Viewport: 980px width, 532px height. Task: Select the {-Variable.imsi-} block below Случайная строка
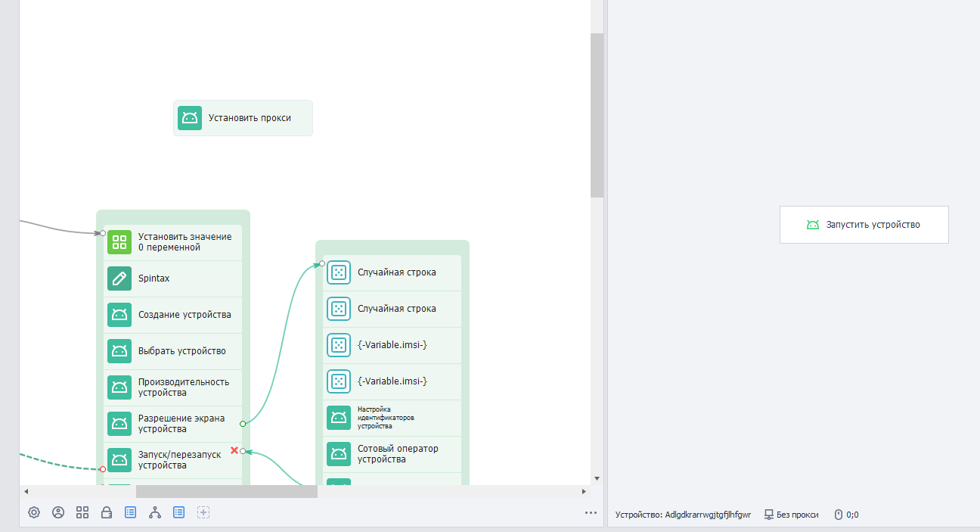coord(392,345)
